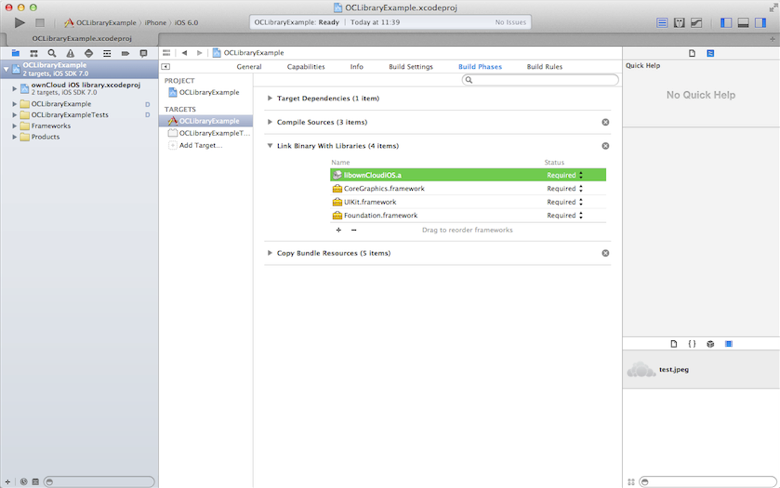This screenshot has height=488, width=780.
Task: Click the remove Compile Sources phase icon
Action: [605, 122]
